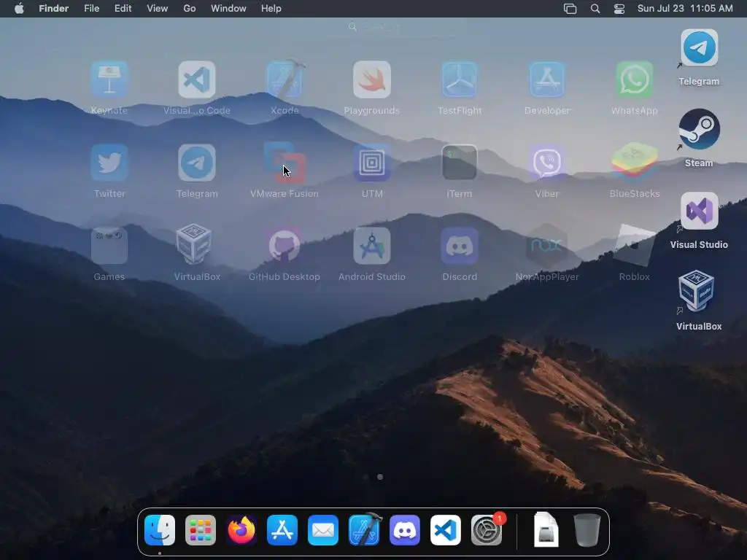Image resolution: width=747 pixels, height=560 pixels.
Task: Open the Edit menu
Action: coord(123,9)
